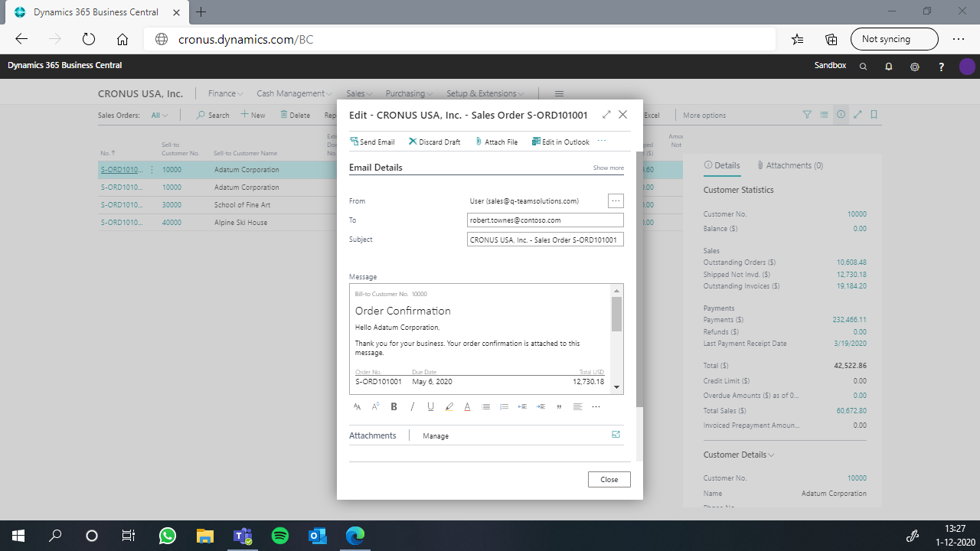The height and width of the screenshot is (551, 980).
Task: Expand the Customer Details section chevron
Action: tap(771, 455)
